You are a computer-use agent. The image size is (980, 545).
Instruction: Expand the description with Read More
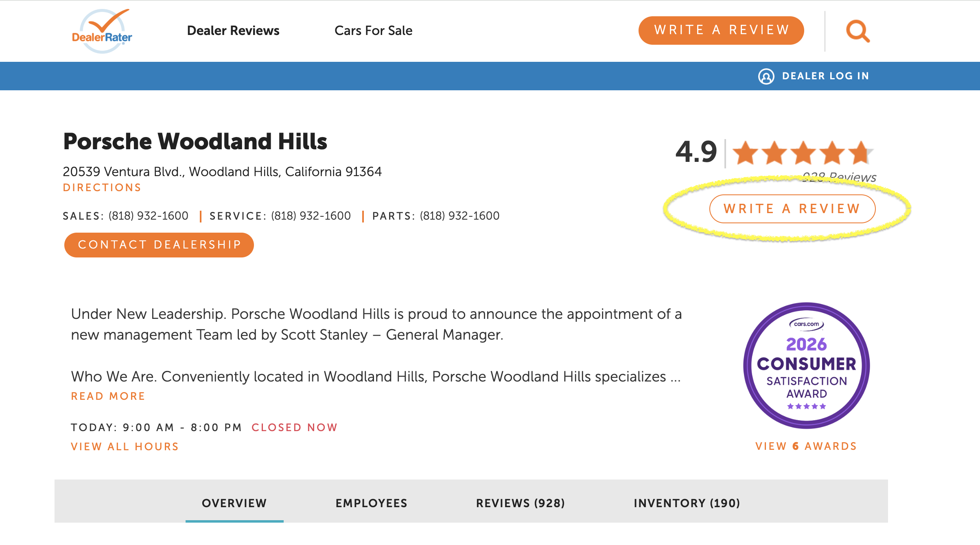tap(108, 396)
